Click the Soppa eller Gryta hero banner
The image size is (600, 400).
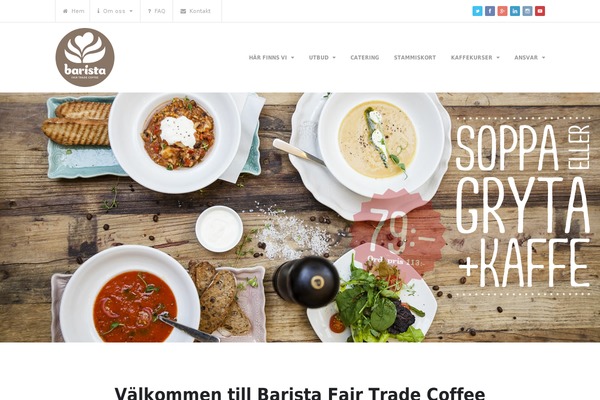tap(300, 217)
